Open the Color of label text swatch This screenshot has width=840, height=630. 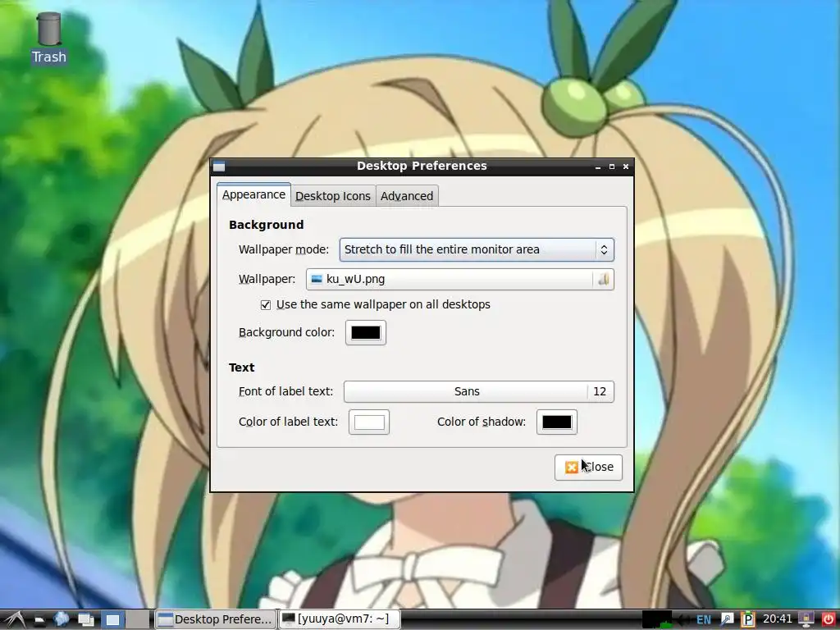pyautogui.click(x=369, y=422)
